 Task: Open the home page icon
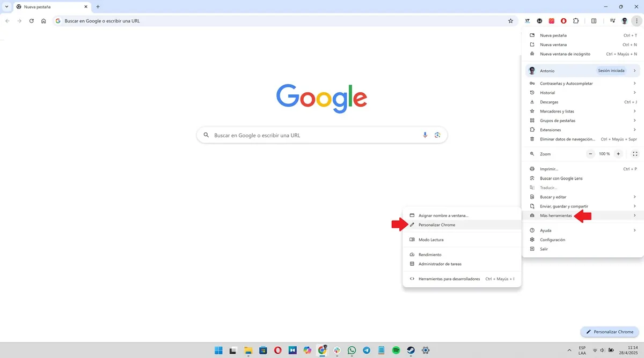(x=43, y=21)
